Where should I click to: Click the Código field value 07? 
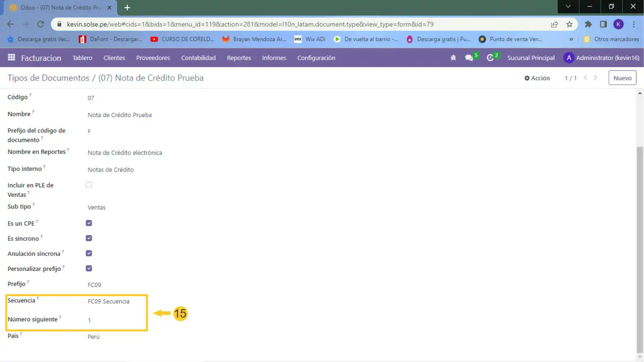point(91,98)
